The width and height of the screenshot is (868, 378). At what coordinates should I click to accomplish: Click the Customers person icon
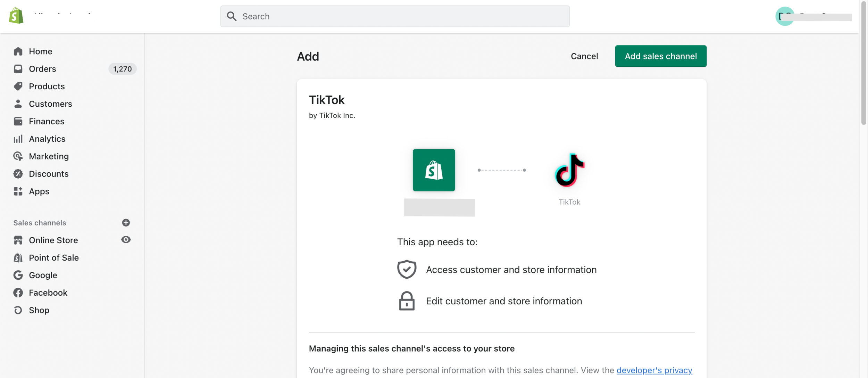pyautogui.click(x=18, y=104)
